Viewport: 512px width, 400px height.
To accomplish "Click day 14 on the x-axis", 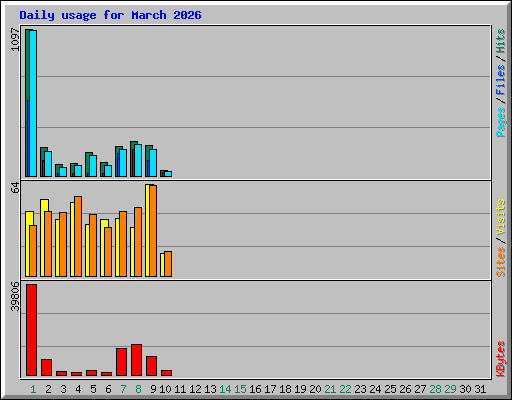I will click(x=225, y=389).
